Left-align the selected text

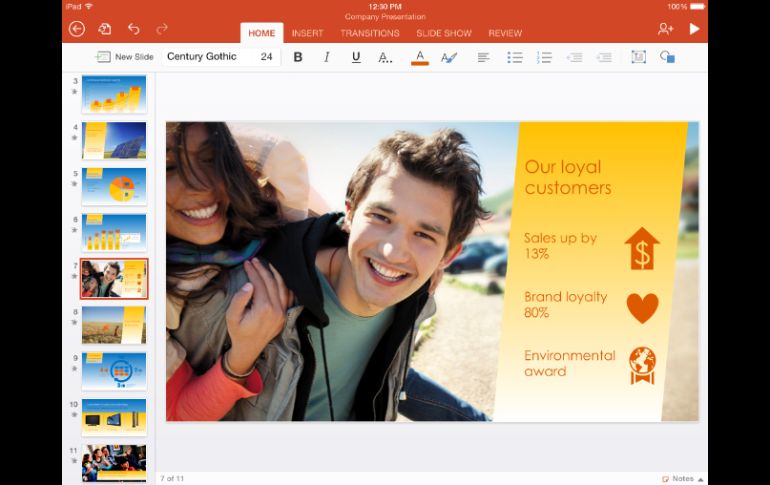[x=483, y=57]
